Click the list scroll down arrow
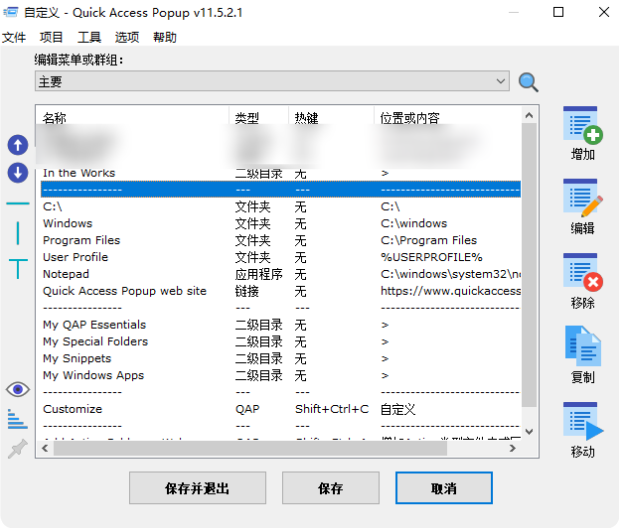619x528 pixels. point(529,431)
